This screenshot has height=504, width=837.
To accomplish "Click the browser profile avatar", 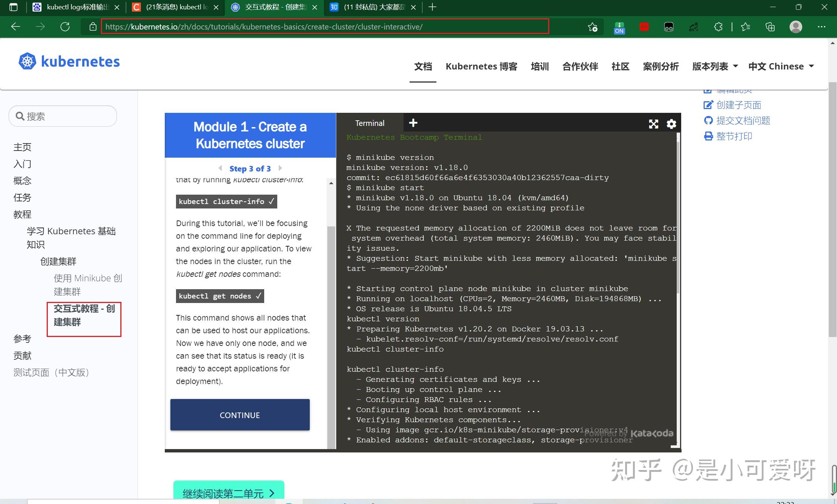I will click(796, 27).
